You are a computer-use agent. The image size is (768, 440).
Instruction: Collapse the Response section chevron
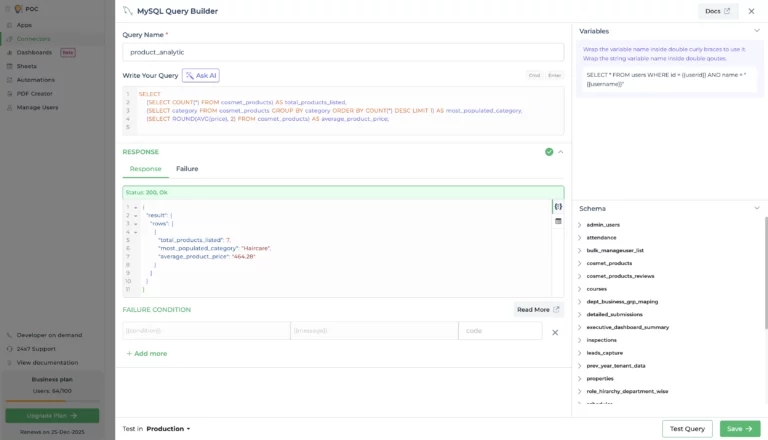[560, 152]
